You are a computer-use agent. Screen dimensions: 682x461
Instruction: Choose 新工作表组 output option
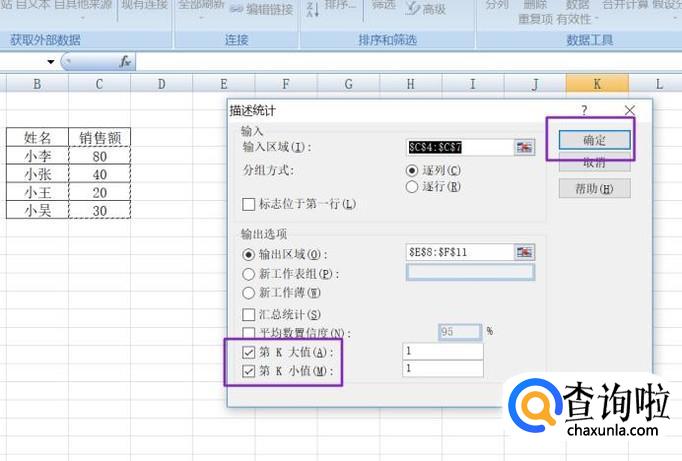pyautogui.click(x=249, y=273)
